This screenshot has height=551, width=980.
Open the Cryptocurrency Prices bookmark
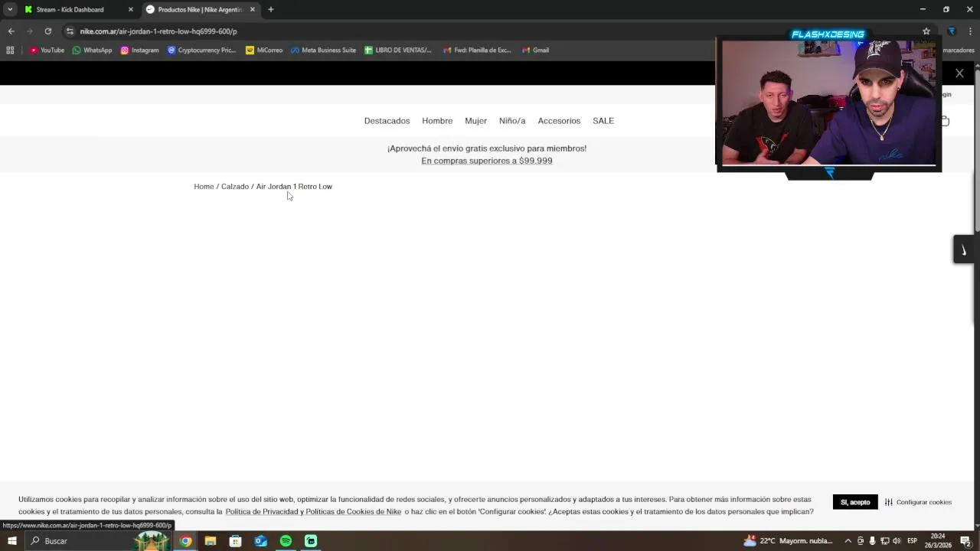click(x=201, y=51)
